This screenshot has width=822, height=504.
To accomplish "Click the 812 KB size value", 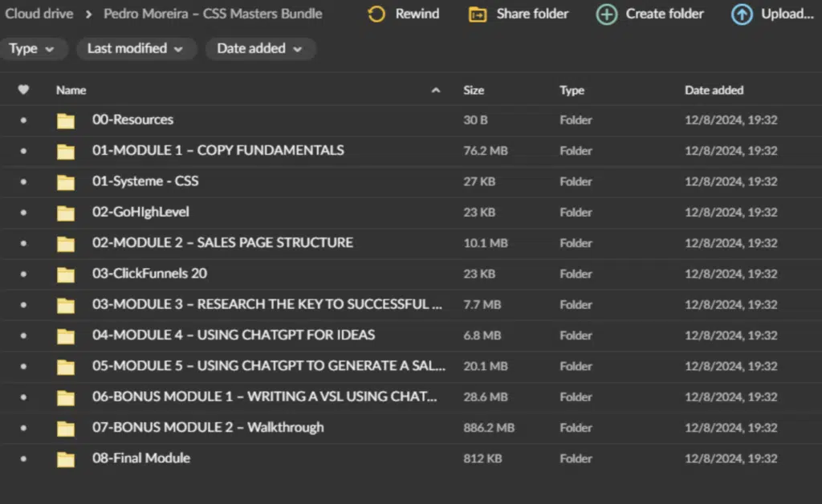I will [482, 459].
